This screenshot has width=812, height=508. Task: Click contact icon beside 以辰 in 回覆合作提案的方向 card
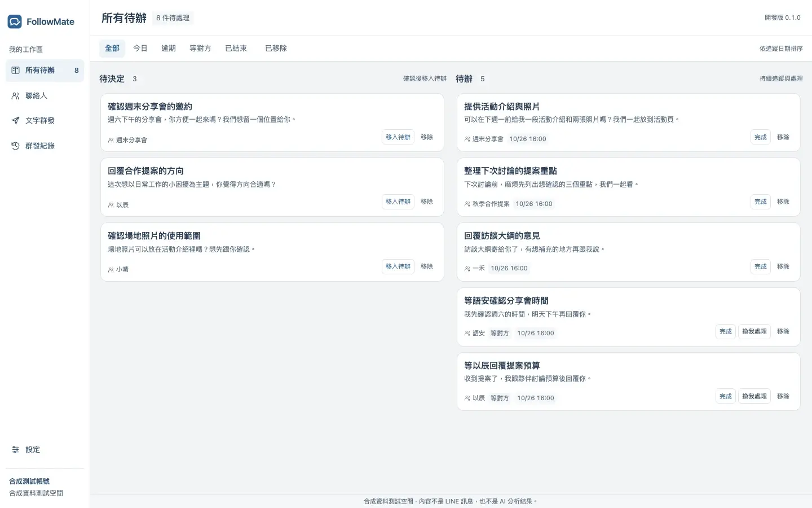pos(111,205)
